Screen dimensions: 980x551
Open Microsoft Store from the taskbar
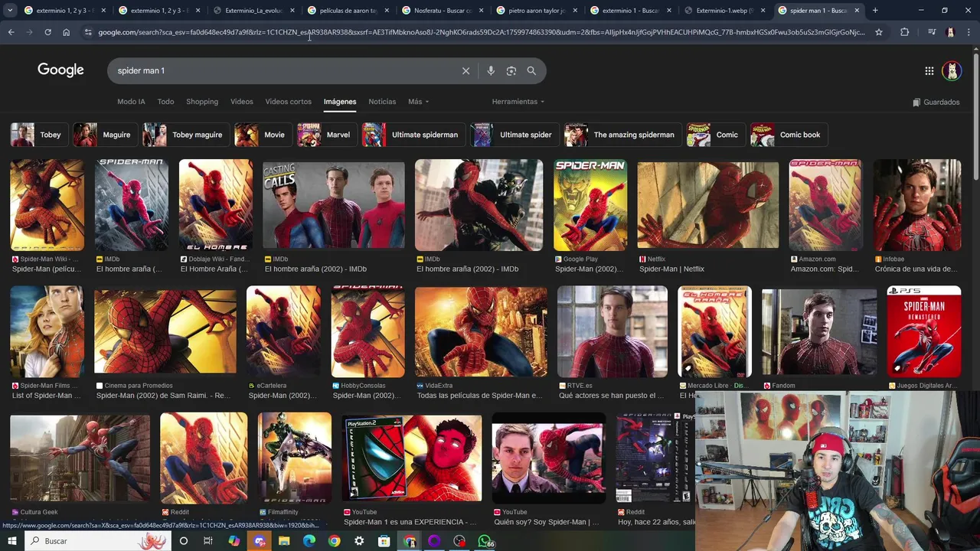[384, 541]
